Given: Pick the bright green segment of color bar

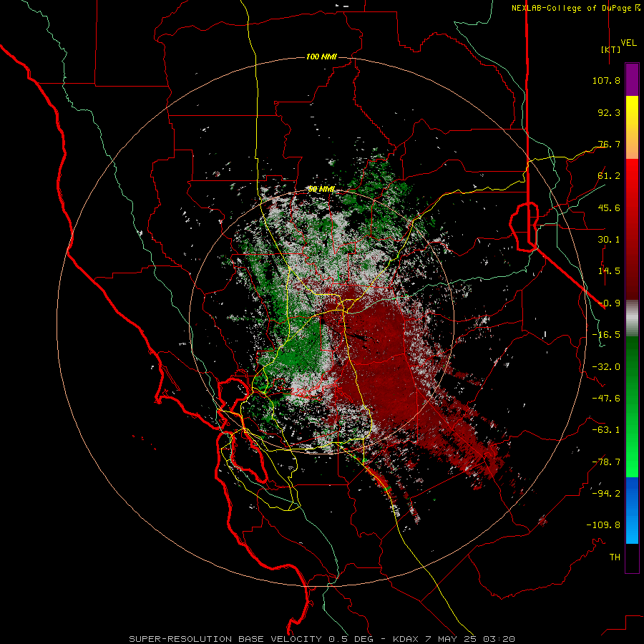Looking at the screenshot, I should (632, 406).
